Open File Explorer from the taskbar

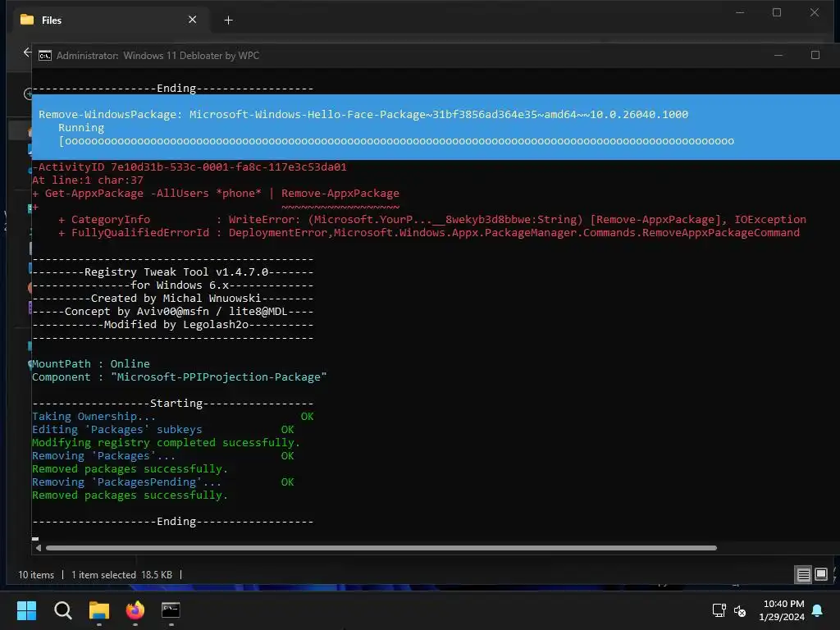pyautogui.click(x=99, y=610)
